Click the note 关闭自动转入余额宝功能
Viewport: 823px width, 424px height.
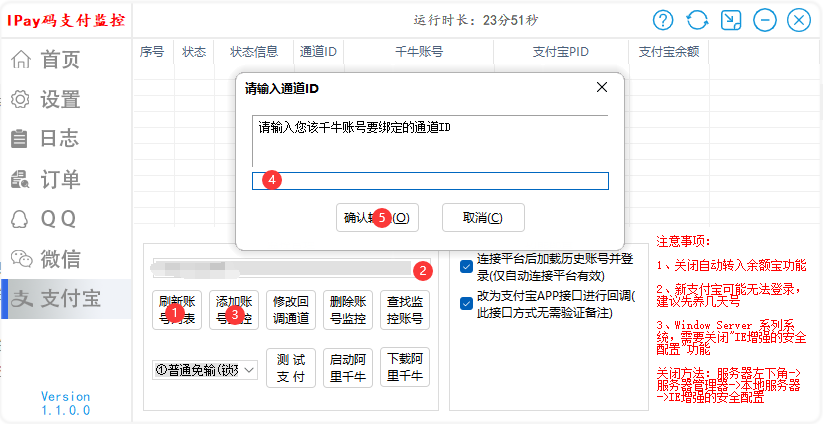pyautogui.click(x=731, y=266)
